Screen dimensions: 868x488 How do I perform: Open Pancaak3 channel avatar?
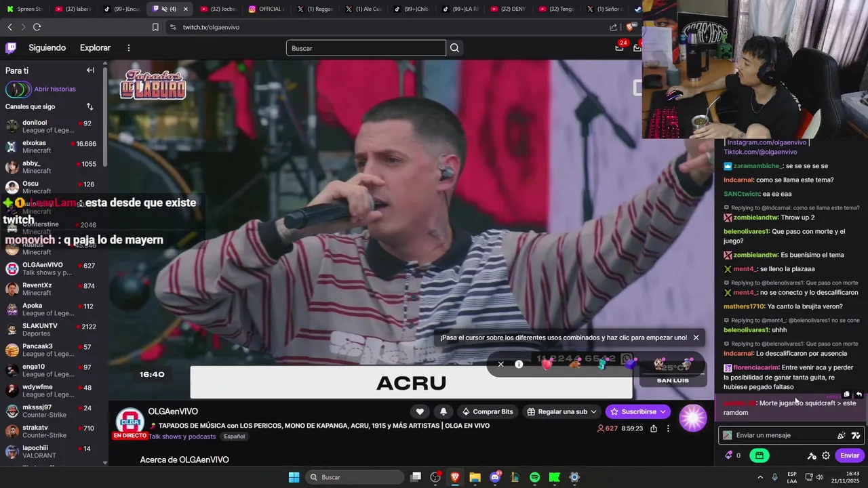pyautogui.click(x=12, y=350)
